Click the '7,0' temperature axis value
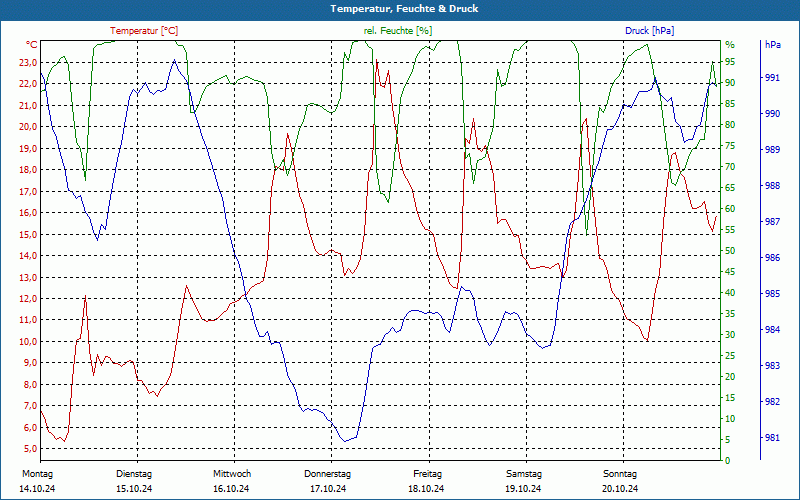 (30, 406)
